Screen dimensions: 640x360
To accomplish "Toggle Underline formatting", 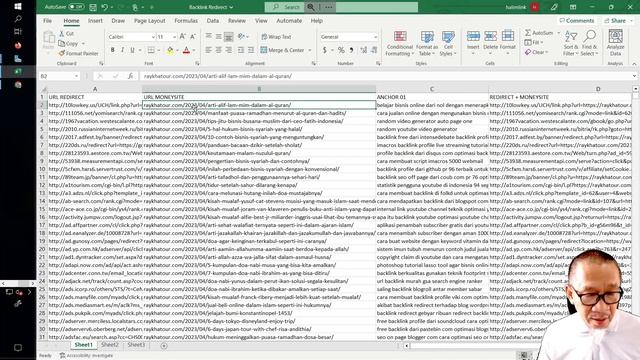I will [132, 50].
